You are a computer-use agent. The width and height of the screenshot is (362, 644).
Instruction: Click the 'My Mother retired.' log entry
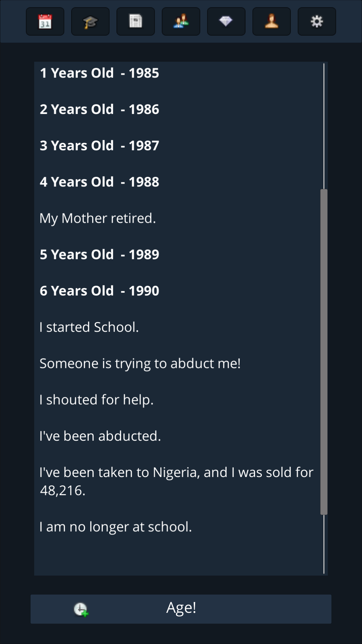(x=98, y=218)
